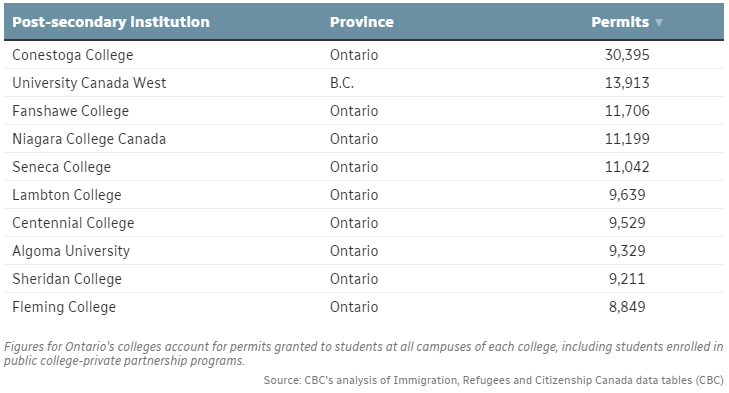
Task: Select the 8,849 permits value
Action: click(627, 307)
